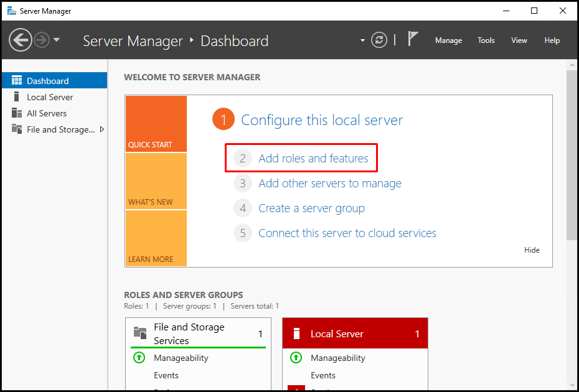Click the Local Server icon in sidebar
The height and width of the screenshot is (392, 579).
(16, 96)
